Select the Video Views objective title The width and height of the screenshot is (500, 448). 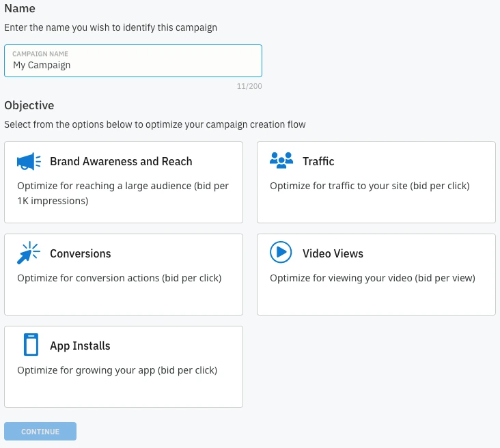(333, 254)
